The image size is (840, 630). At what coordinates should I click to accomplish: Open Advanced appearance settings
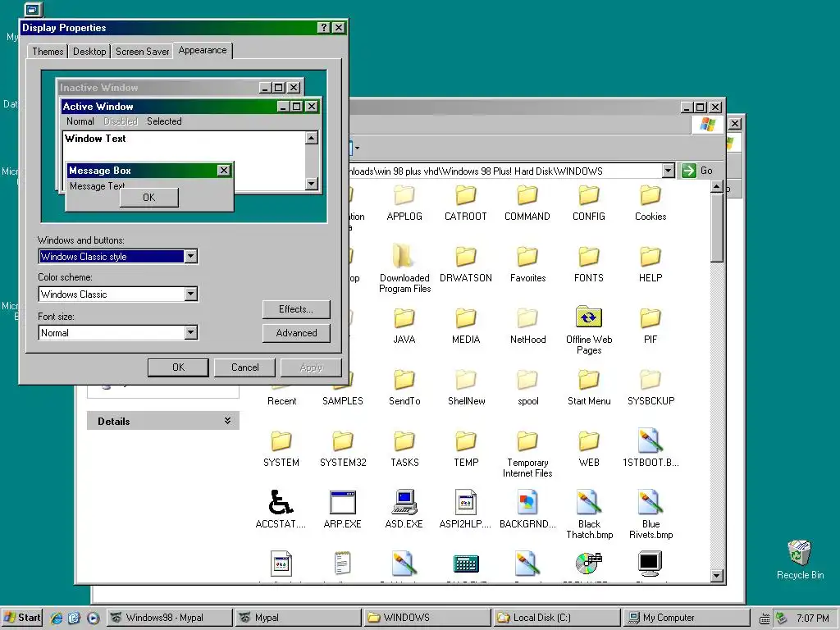296,333
